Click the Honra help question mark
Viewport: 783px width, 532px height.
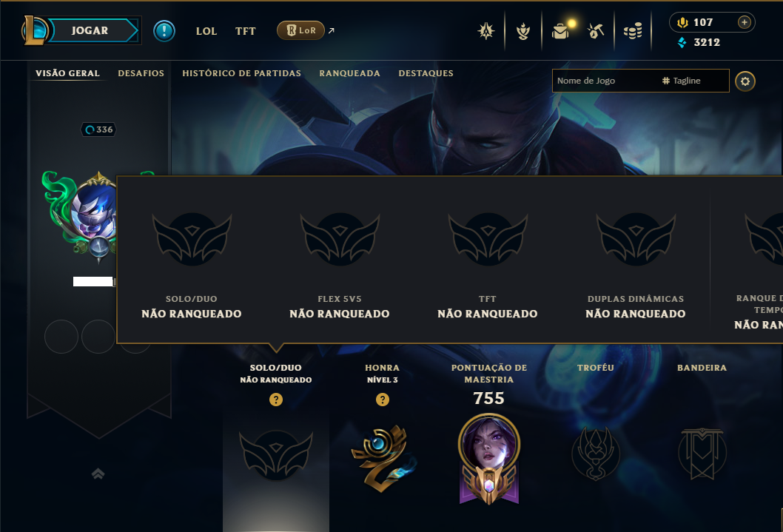tap(383, 400)
